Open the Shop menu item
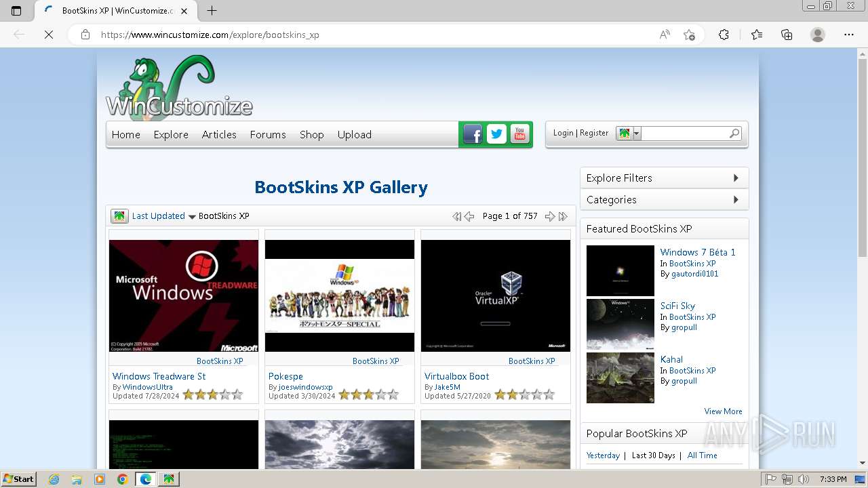This screenshot has width=868, height=488. [x=312, y=134]
